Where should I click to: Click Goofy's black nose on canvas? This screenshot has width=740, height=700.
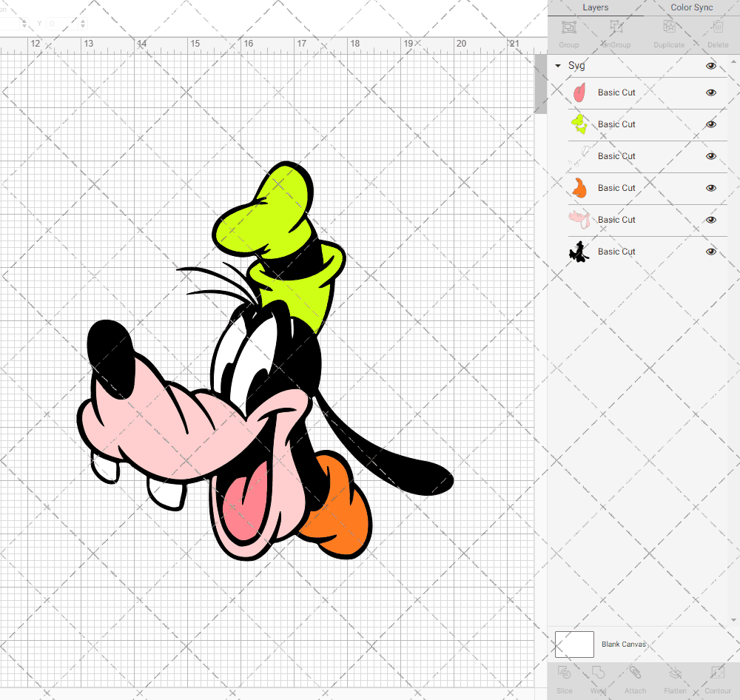(x=111, y=359)
